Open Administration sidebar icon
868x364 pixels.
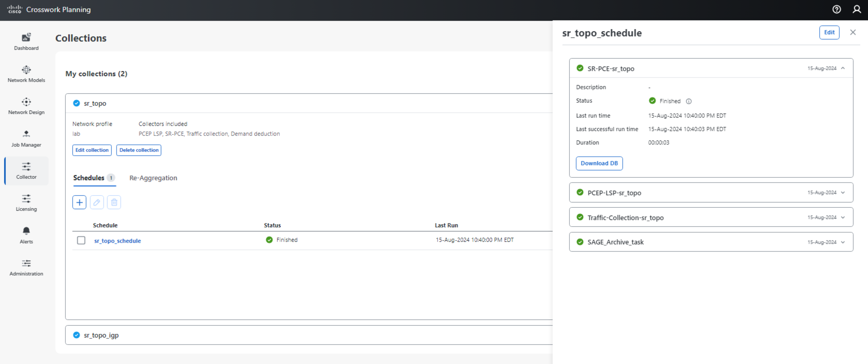tap(26, 267)
